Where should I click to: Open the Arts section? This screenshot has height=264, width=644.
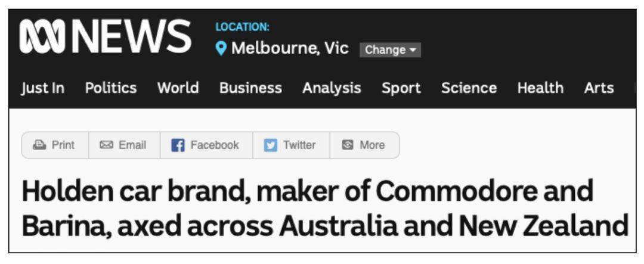pyautogui.click(x=599, y=88)
